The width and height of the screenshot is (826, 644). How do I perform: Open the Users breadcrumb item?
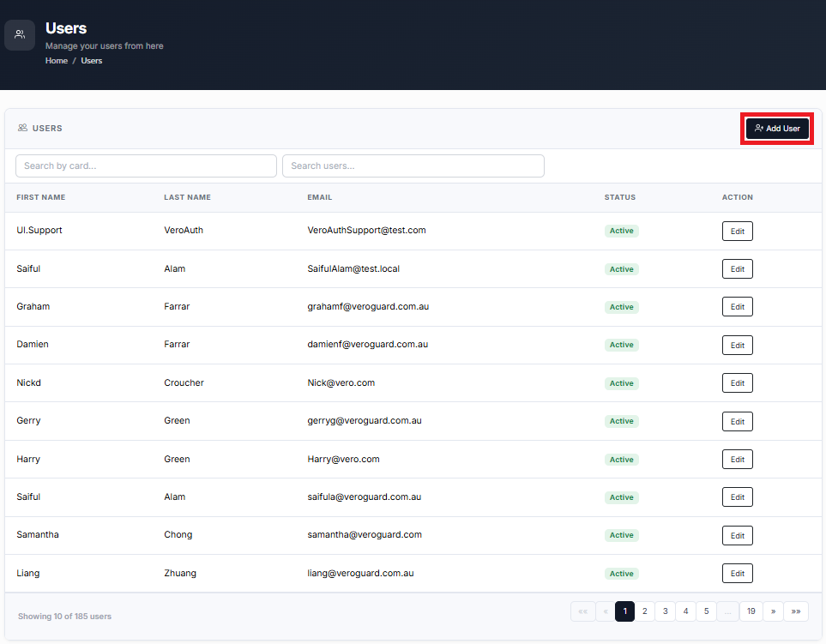tap(92, 61)
